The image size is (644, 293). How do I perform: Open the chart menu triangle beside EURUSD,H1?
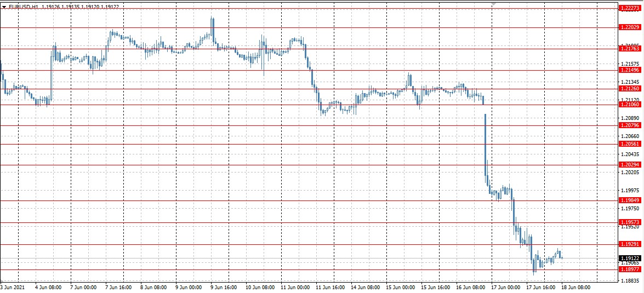tap(4, 7)
